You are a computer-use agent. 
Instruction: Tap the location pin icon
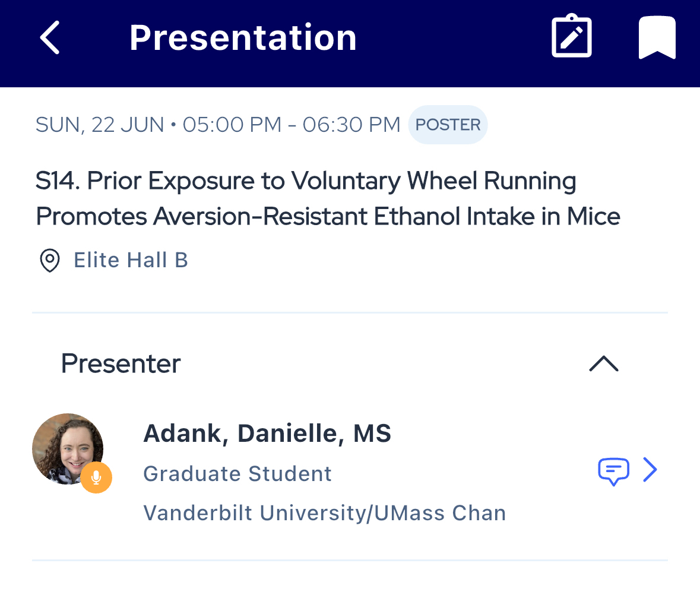tap(49, 260)
